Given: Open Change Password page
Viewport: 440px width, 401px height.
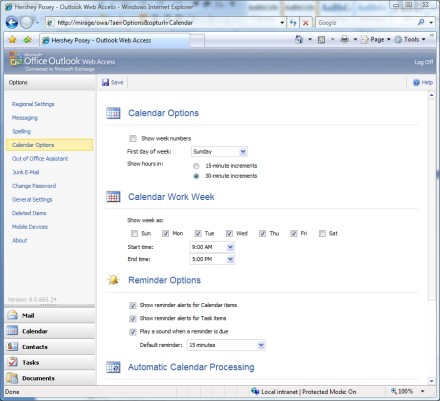Looking at the screenshot, I should [34, 186].
